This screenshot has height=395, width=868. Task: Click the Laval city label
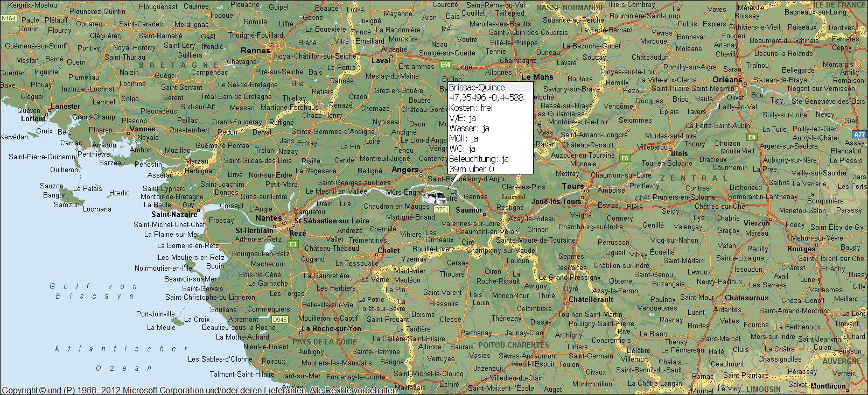pos(381,61)
